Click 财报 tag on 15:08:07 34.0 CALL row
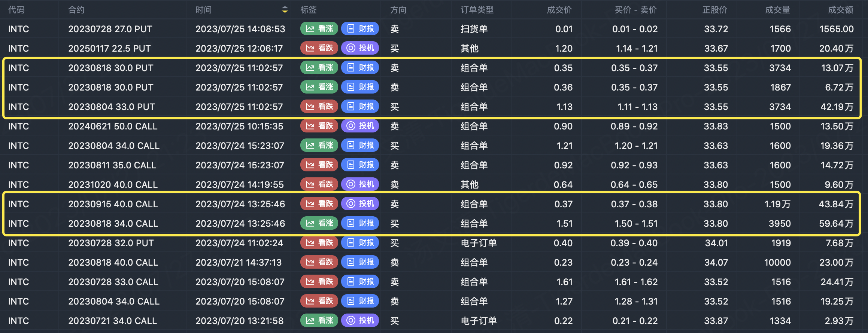Image resolution: width=868 pixels, height=333 pixels. (360, 301)
